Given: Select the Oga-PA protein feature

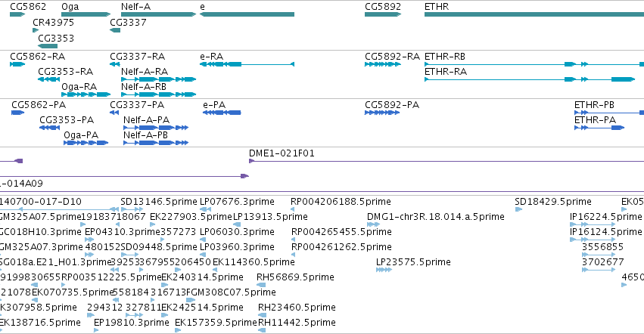Looking at the screenshot, I should [x=86, y=143].
